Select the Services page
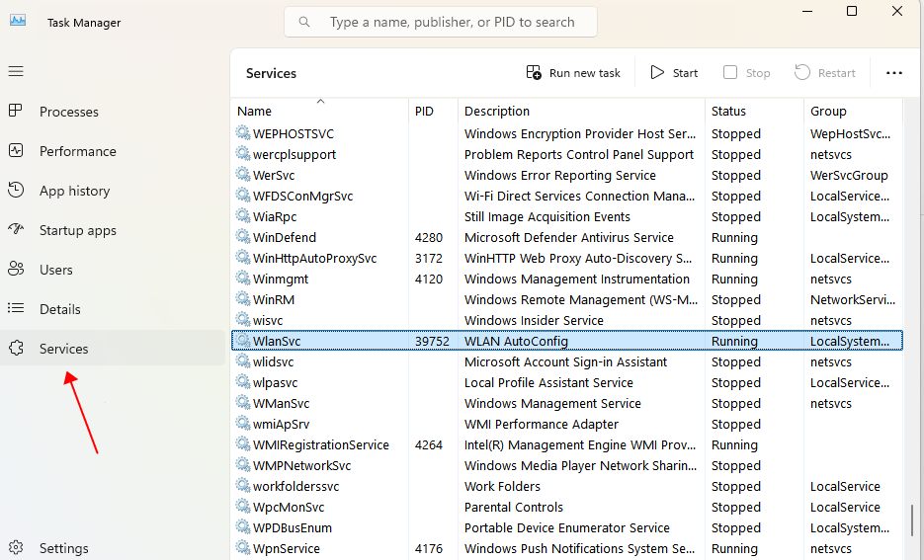This screenshot has height=560, width=924. coord(112,349)
